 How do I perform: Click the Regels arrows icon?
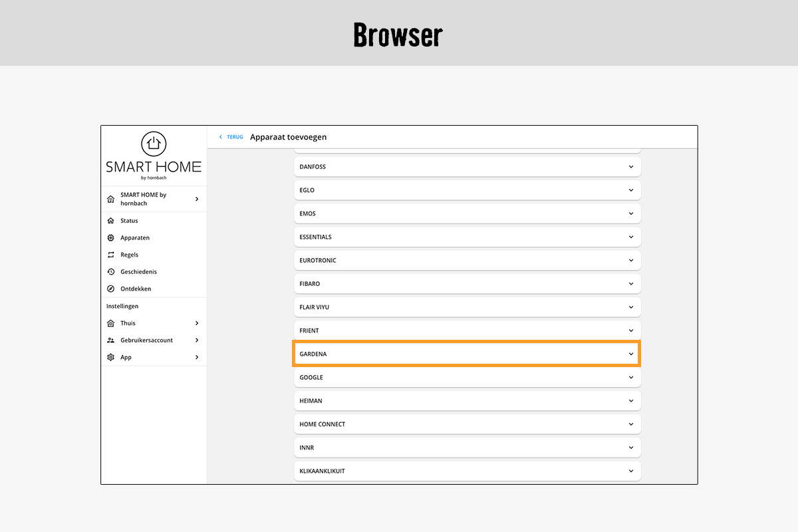coord(111,255)
